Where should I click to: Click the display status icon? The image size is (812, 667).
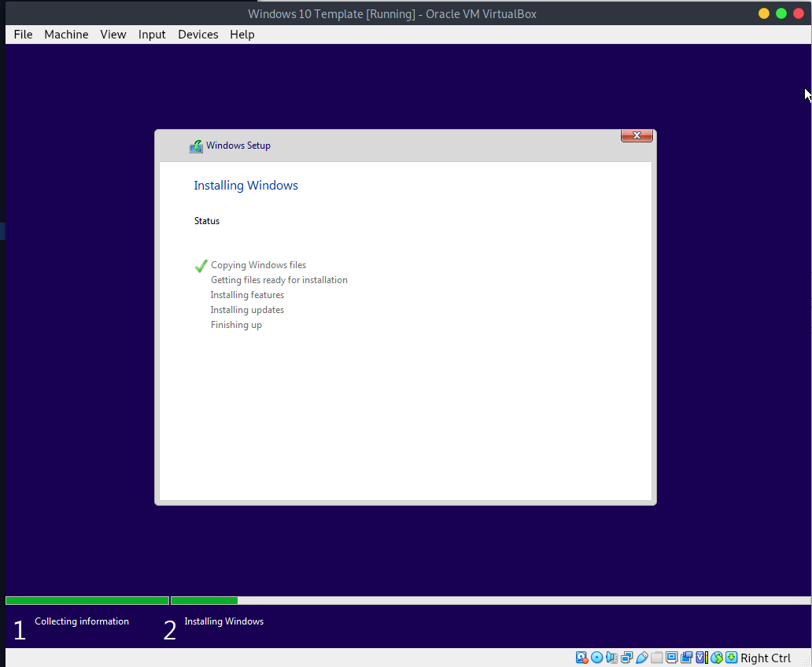[672, 658]
